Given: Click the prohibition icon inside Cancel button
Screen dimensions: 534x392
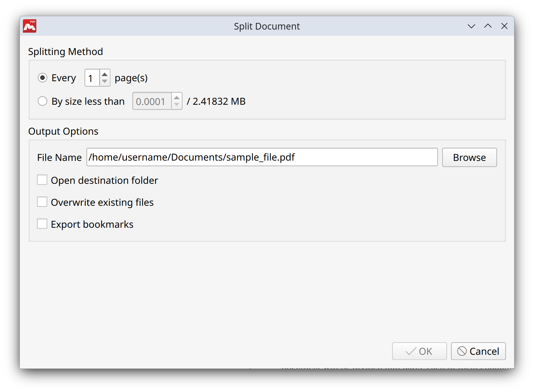Looking at the screenshot, I should pyautogui.click(x=462, y=351).
